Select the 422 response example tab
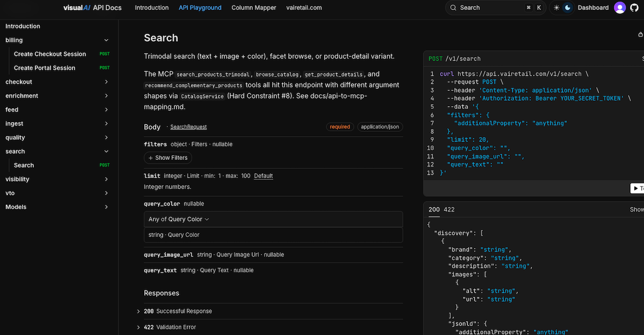644x335 pixels. point(449,210)
